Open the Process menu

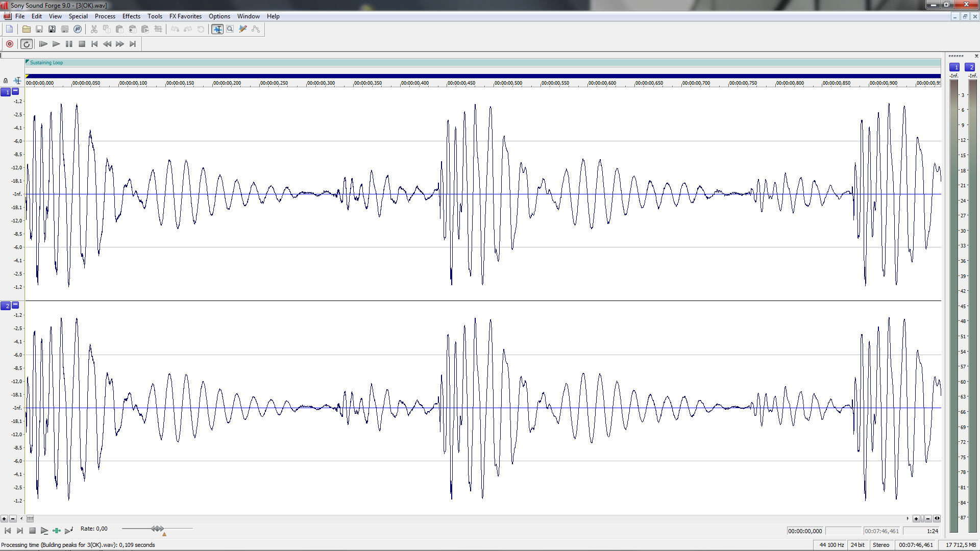tap(105, 16)
